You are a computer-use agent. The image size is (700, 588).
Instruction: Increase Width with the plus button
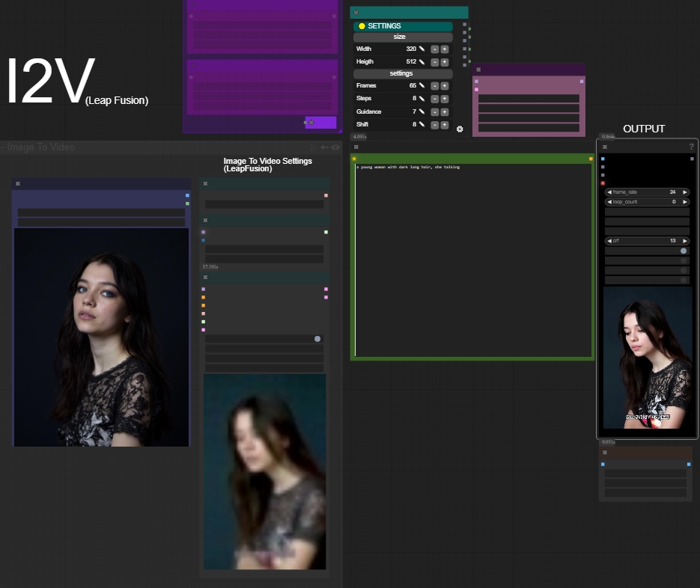[445, 49]
